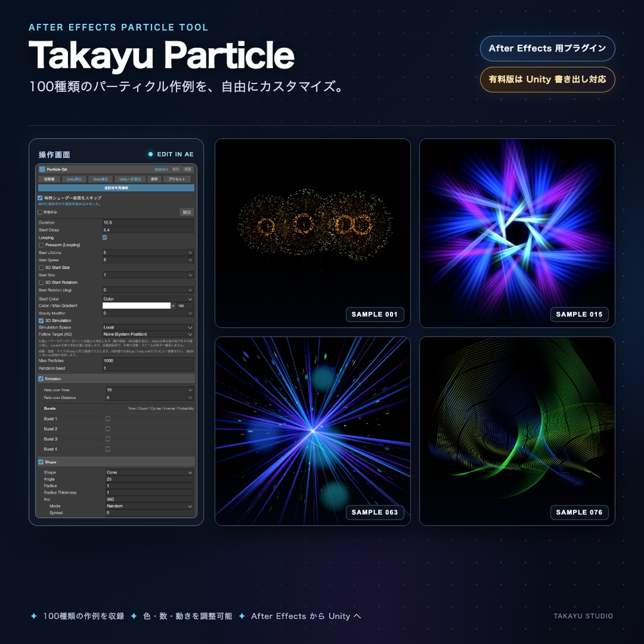Viewport: 644px width, 644px height.
Task: Open the Shape type dropdown showing Cone
Action: click(150, 472)
